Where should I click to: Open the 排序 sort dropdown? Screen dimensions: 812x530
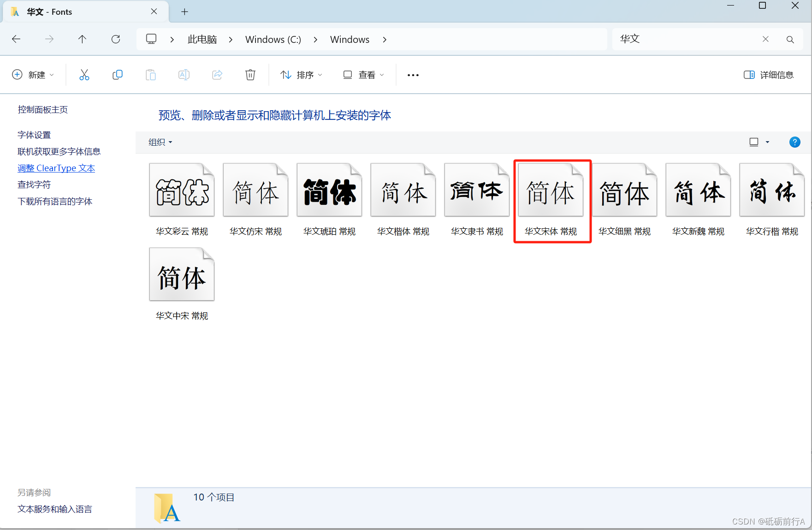[x=302, y=75]
